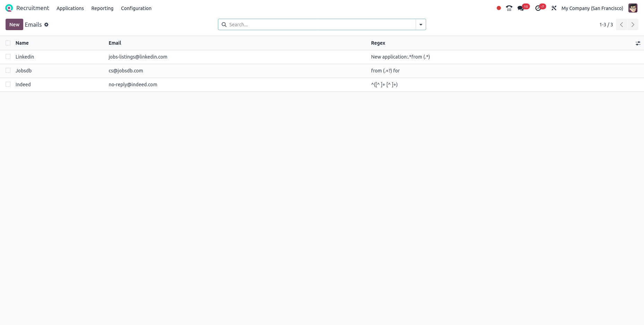644x325 pixels.
Task: Tick the Indeed row checkbox
Action: click(x=8, y=84)
